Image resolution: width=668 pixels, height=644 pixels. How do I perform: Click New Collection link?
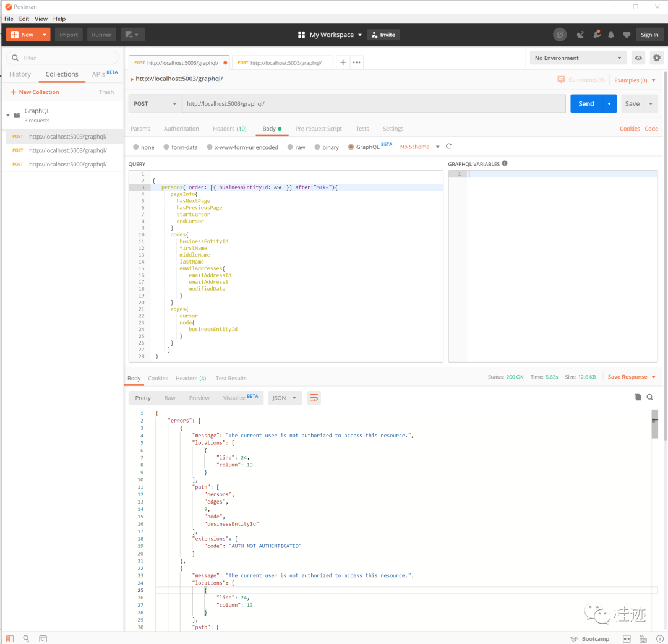pos(35,92)
